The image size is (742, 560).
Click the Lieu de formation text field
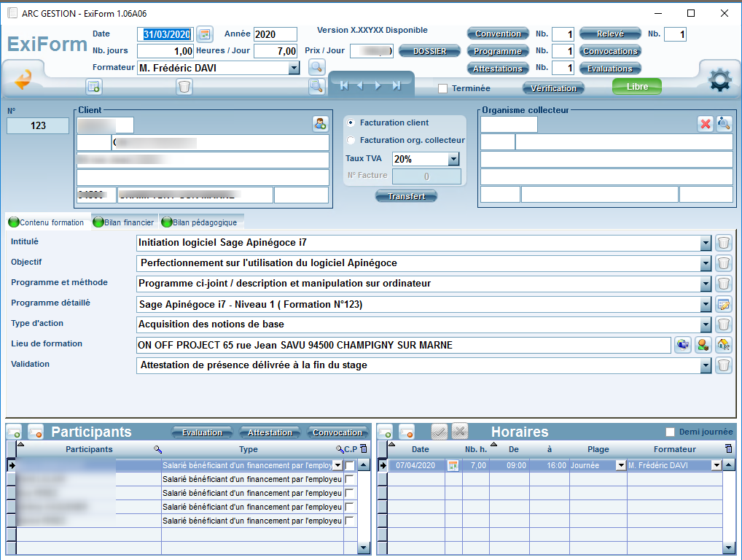403,346
